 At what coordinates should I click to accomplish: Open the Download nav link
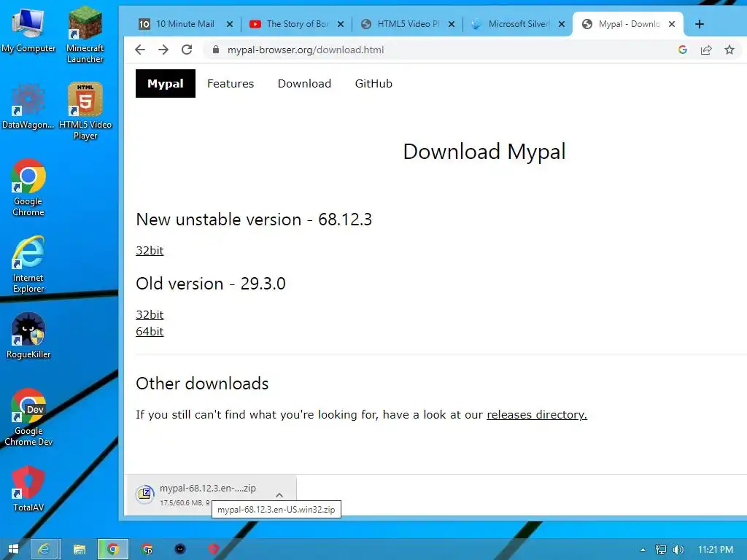click(304, 83)
